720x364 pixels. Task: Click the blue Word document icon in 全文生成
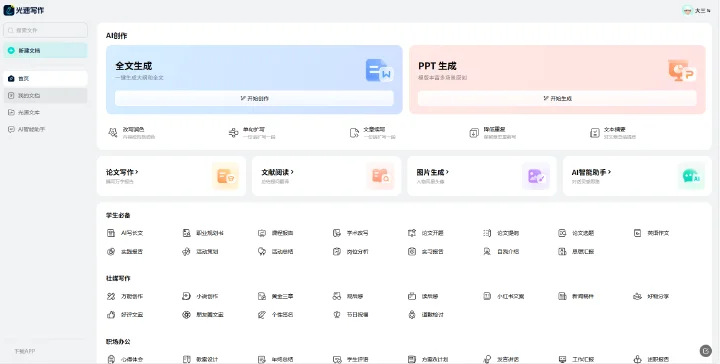tap(379, 71)
